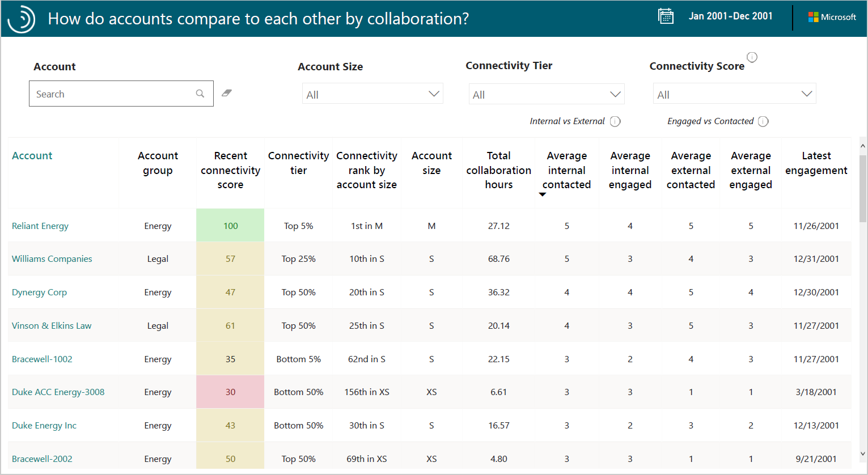The image size is (868, 475).
Task: Sort by Connectivity tier column header
Action: (x=299, y=163)
